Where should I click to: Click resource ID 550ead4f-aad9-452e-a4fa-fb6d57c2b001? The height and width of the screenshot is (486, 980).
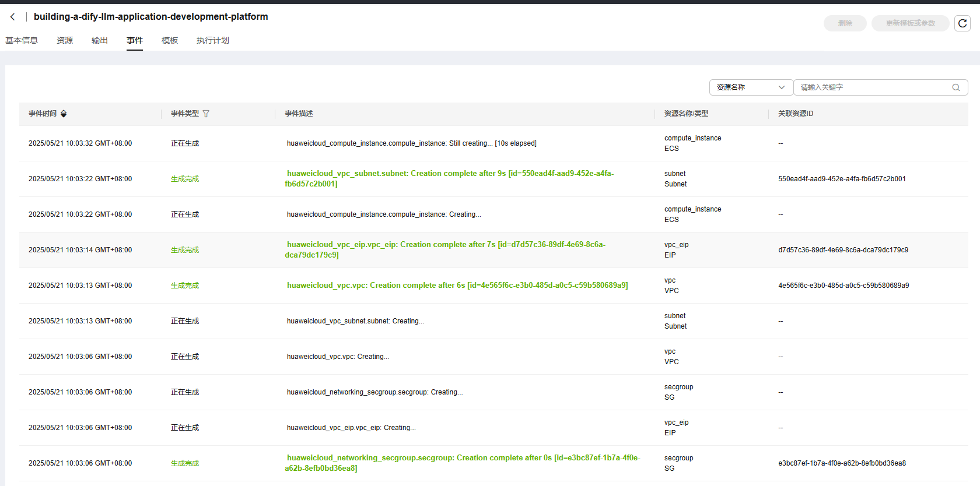pos(842,179)
